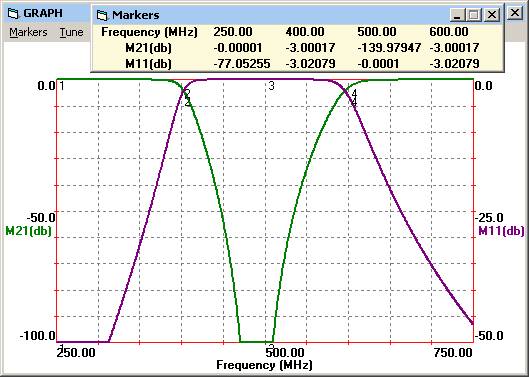
Task: Select marker 2 near 400 MHz crossover
Action: 188,93
